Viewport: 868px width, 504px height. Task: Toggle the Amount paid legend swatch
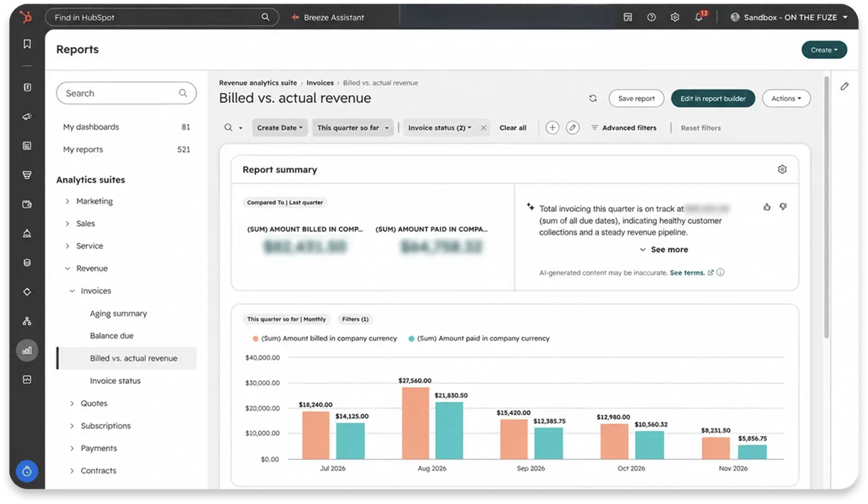point(411,338)
